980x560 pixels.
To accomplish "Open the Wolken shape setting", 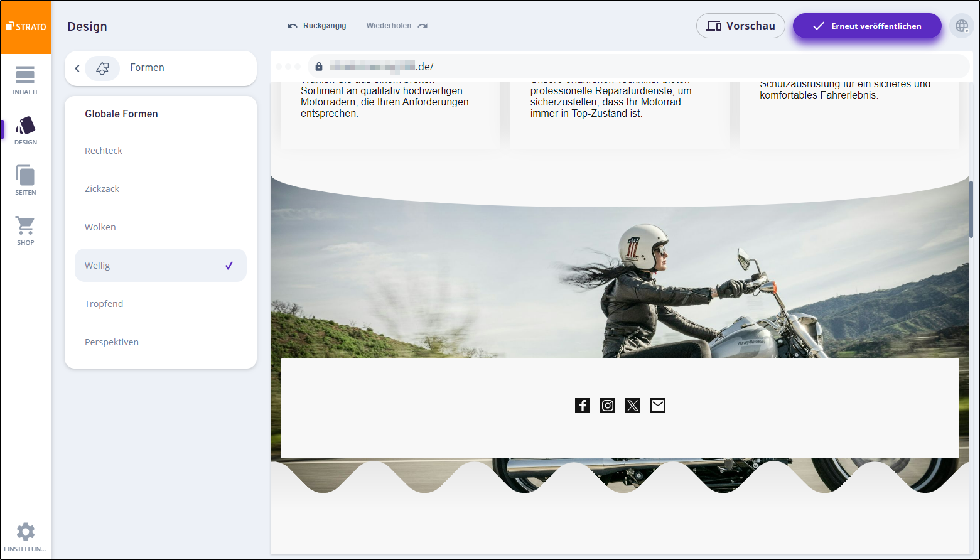I will 100,227.
